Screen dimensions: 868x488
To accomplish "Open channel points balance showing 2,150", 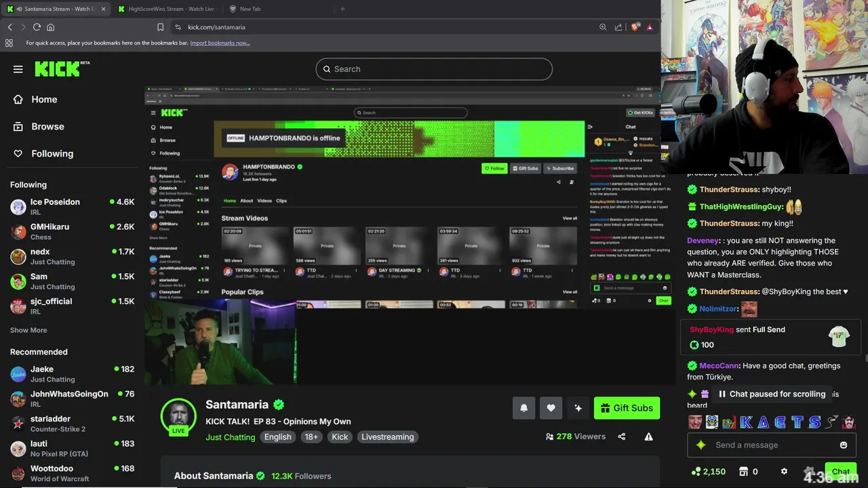I will tap(708, 472).
